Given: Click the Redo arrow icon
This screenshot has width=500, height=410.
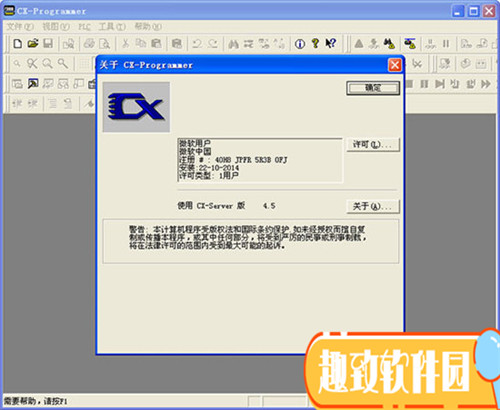Looking at the screenshot, I should [x=213, y=44].
